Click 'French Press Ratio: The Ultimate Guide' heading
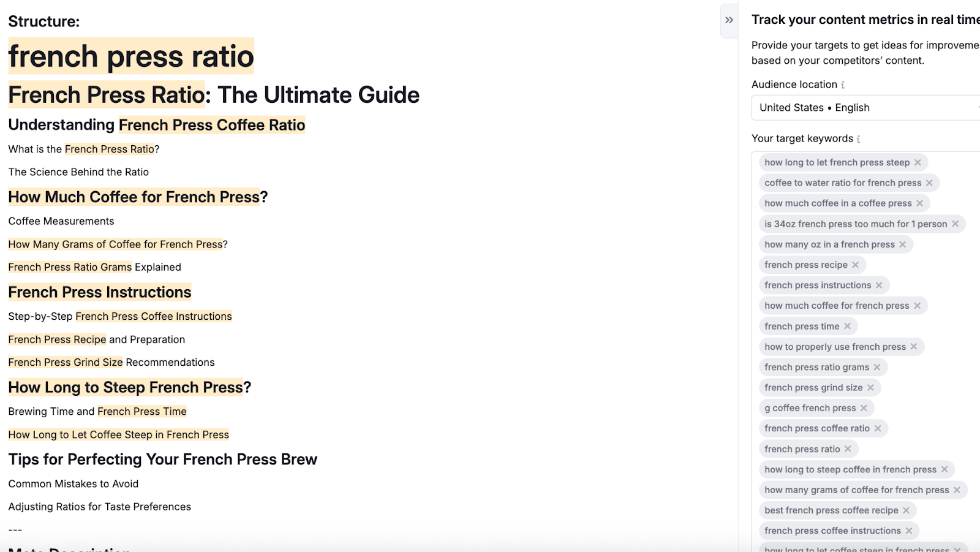The image size is (980, 552). tap(214, 95)
